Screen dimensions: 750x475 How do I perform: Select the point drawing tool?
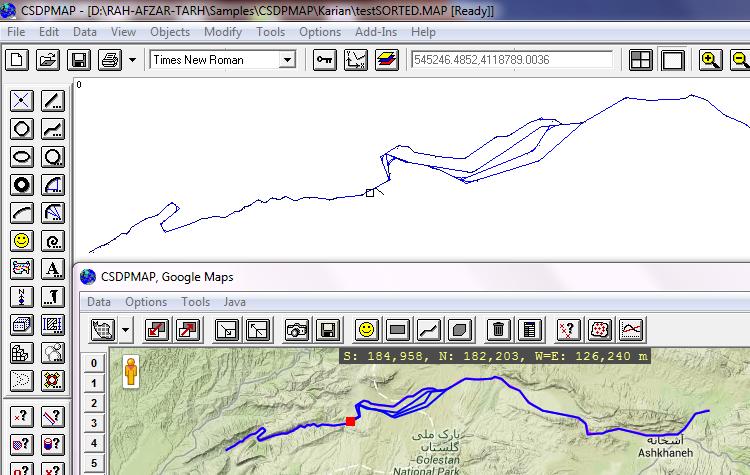[22, 101]
